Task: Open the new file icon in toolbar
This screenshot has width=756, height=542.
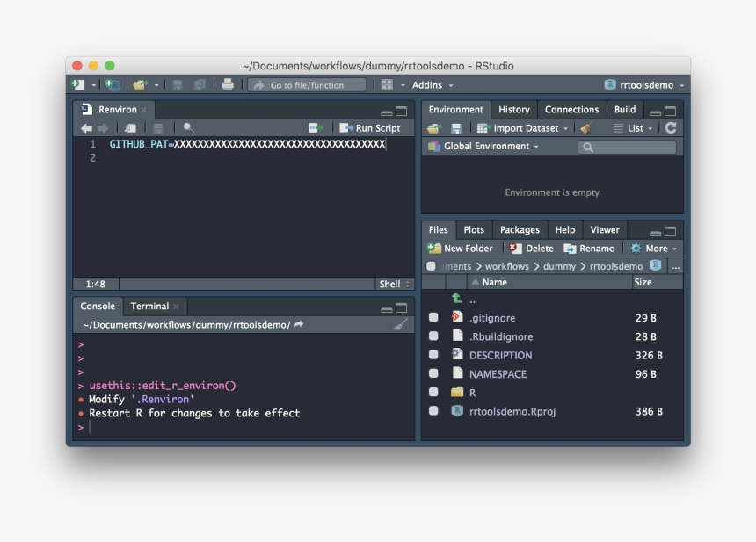Action: [79, 85]
